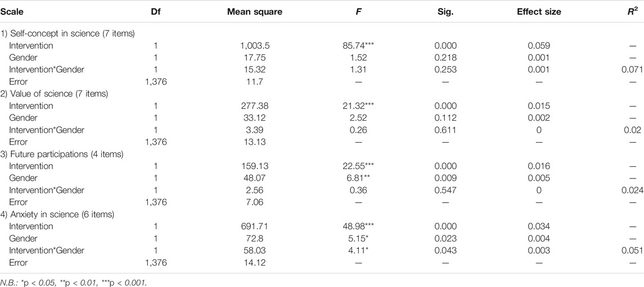644x287 pixels.
Task: Select Anxiety in science (6 items) heading
Action: [x=57, y=215]
